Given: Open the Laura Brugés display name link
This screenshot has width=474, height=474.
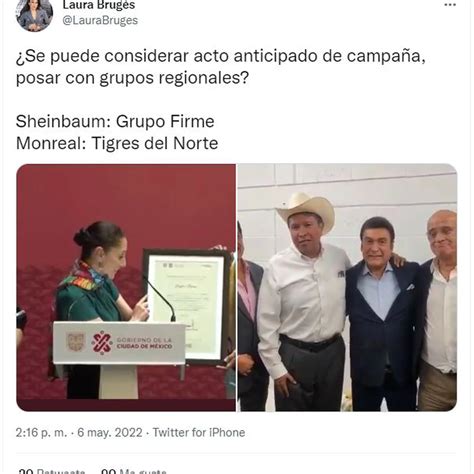Looking at the screenshot, I should pyautogui.click(x=99, y=5).
